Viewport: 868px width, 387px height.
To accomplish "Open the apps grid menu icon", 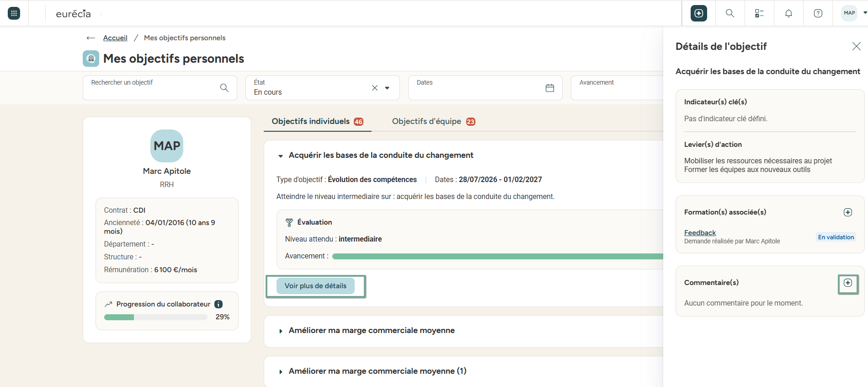I will (14, 13).
